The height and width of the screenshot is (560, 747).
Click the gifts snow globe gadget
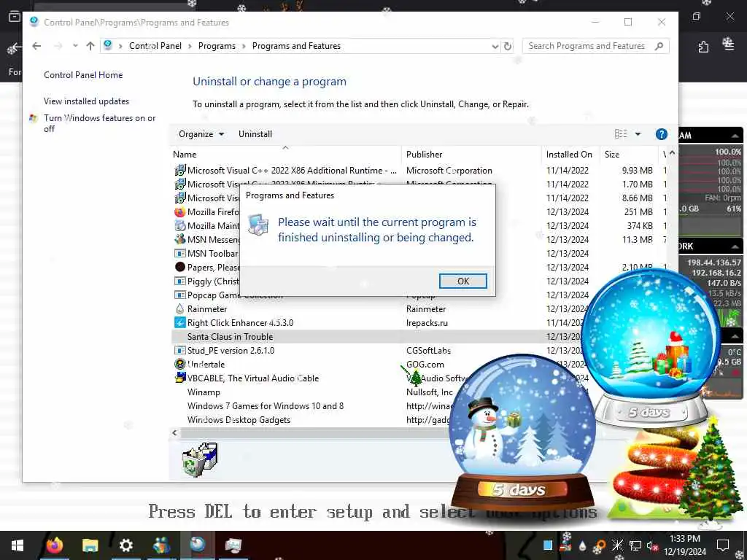pyautogui.click(x=651, y=348)
